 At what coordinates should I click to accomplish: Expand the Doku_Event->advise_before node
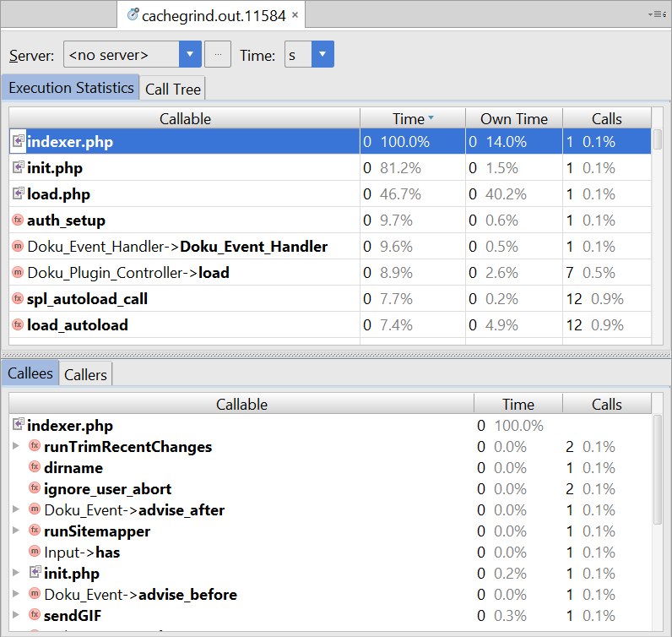pos(16,594)
